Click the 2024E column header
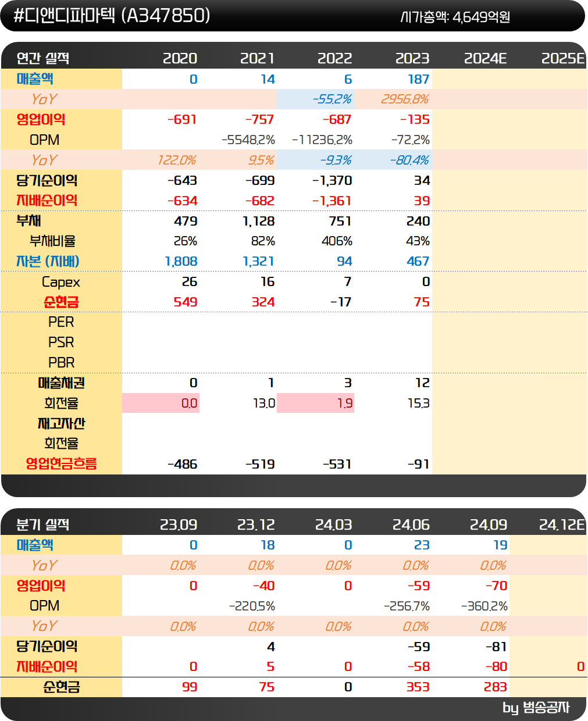Image resolution: width=588 pixels, height=721 pixels. click(485, 58)
